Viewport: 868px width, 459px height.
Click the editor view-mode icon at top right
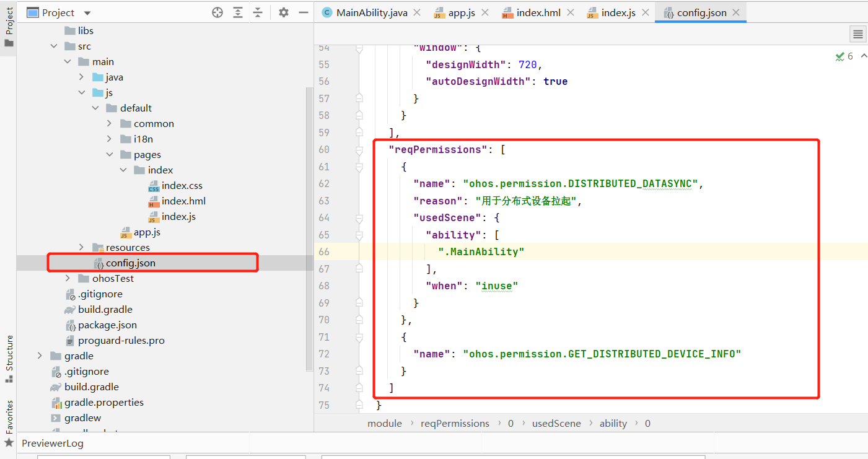pyautogui.click(x=857, y=34)
